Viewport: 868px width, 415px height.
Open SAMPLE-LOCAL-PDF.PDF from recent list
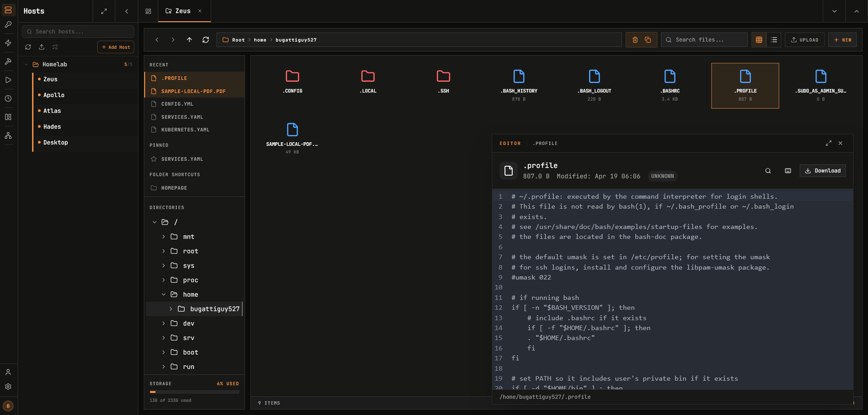194,91
